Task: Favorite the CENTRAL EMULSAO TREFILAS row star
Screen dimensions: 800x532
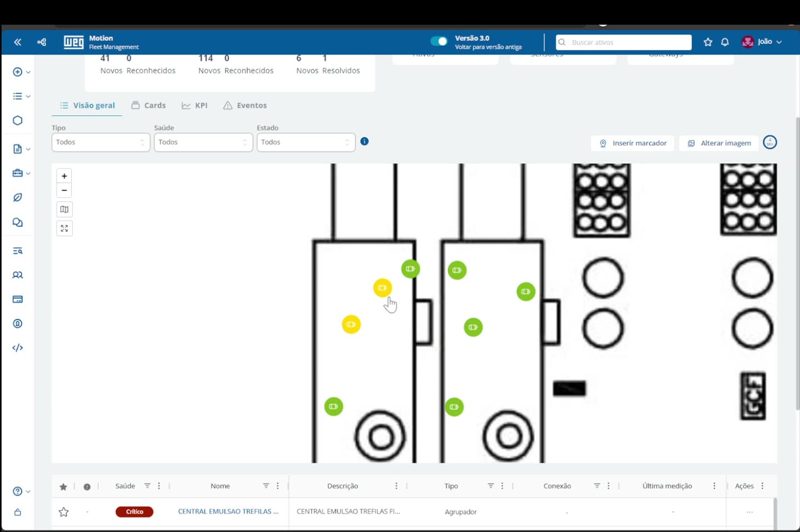Action: (x=64, y=512)
